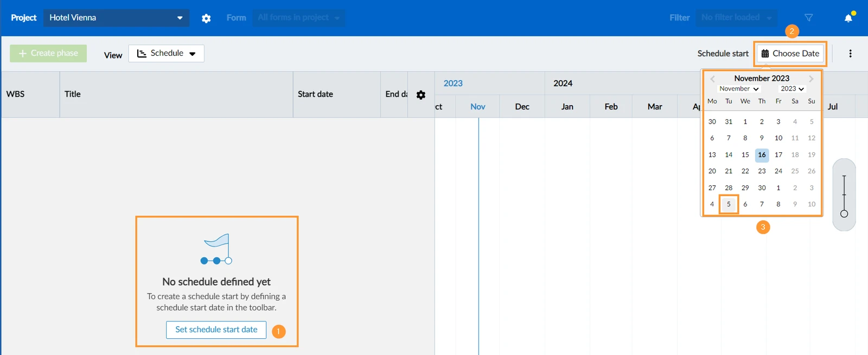Click Set schedule start date button
Viewport: 868px width, 355px height.
216,330
